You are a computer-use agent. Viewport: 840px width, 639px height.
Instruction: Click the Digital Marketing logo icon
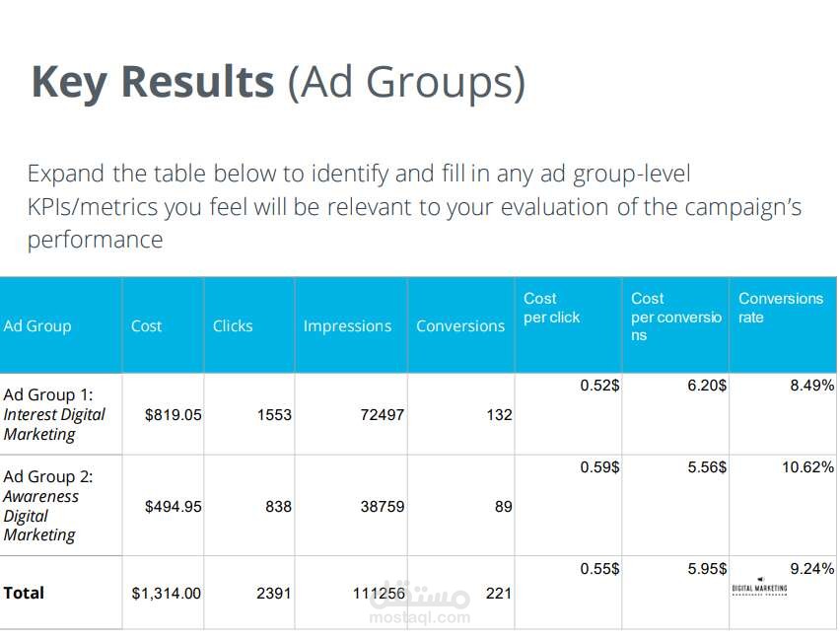point(759,588)
